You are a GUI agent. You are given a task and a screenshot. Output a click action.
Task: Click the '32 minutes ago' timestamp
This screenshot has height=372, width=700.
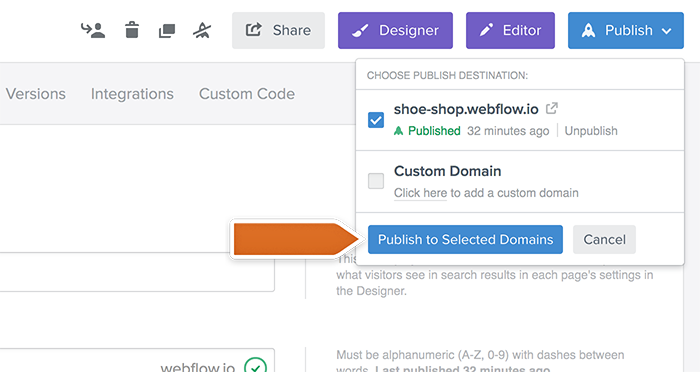click(x=508, y=131)
